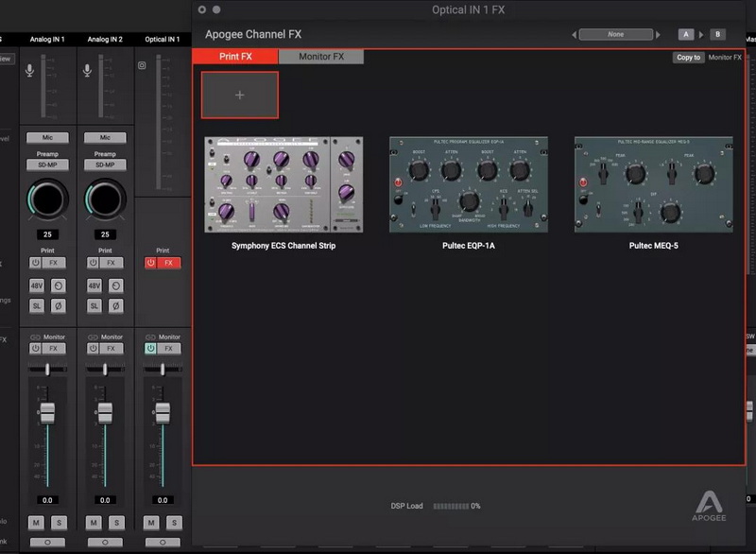Image resolution: width=756 pixels, height=554 pixels.
Task: Solo Optical IN 1 channel
Action: (174, 522)
